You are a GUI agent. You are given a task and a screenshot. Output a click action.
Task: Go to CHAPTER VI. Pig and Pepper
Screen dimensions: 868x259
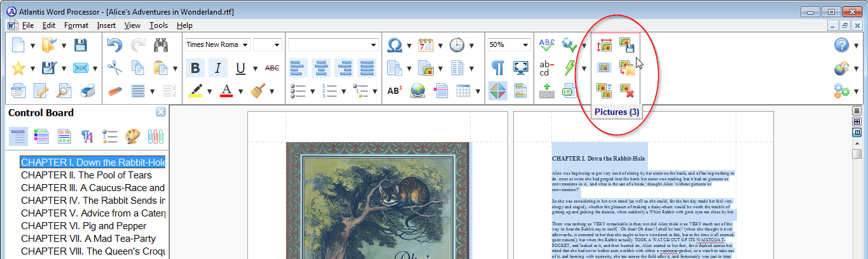coord(83,225)
